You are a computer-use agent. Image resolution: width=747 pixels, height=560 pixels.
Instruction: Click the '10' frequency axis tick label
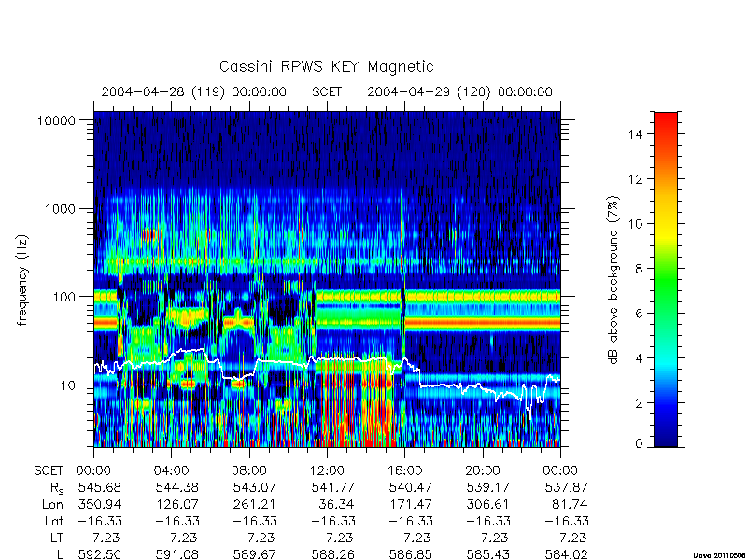coord(68,385)
